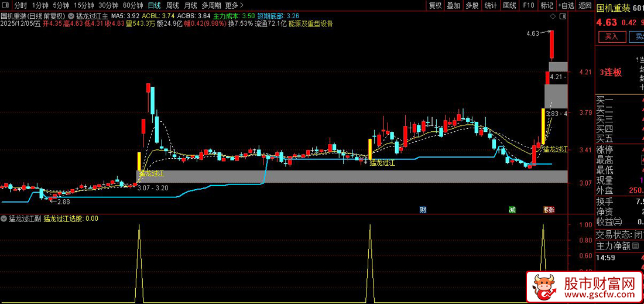Image resolution: width=644 pixels, height=304 pixels.
Task: Select the 30分钟 period tab
Action: tap(108, 5)
